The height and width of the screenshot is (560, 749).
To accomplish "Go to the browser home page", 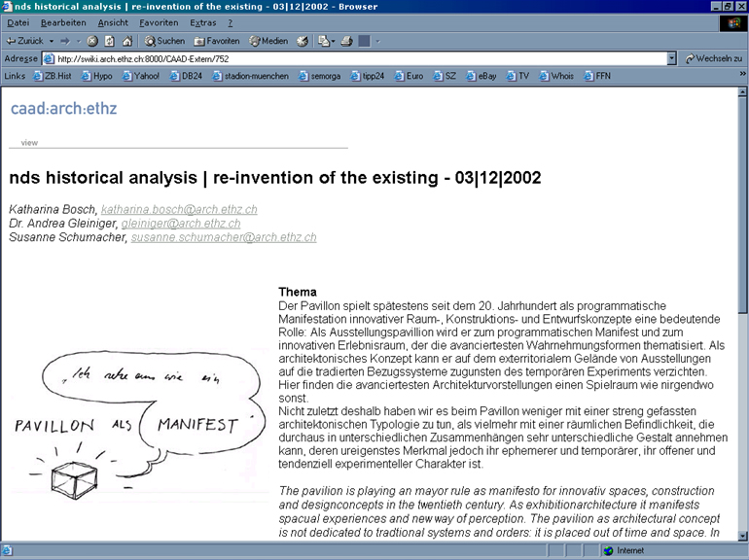I will (x=125, y=41).
